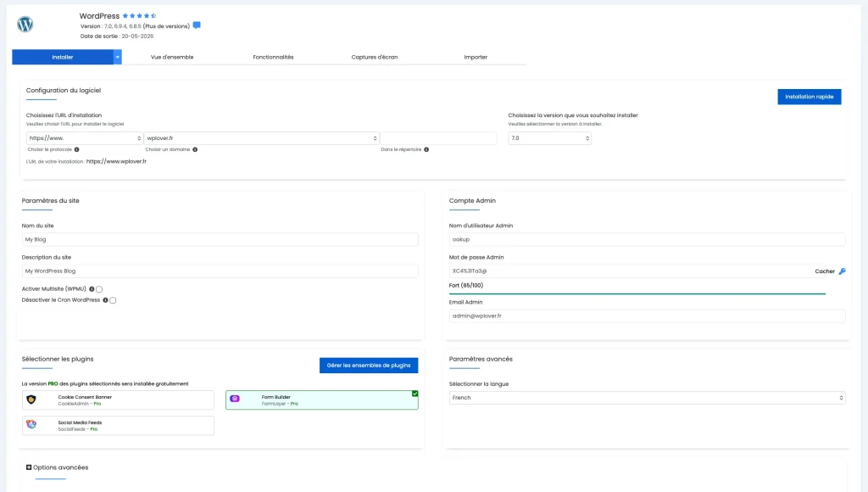This screenshot has height=492, width=868.
Task: Open the Fonctionnalités tab
Action: tap(274, 57)
